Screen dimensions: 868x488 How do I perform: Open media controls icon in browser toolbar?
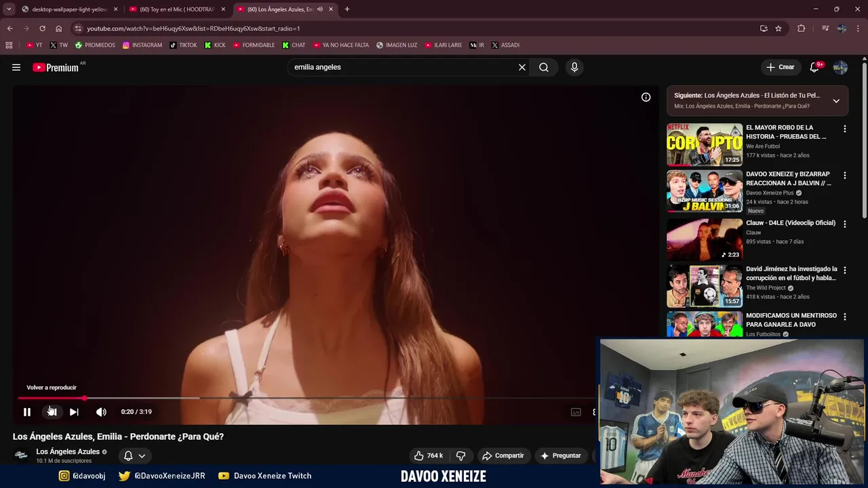click(825, 28)
